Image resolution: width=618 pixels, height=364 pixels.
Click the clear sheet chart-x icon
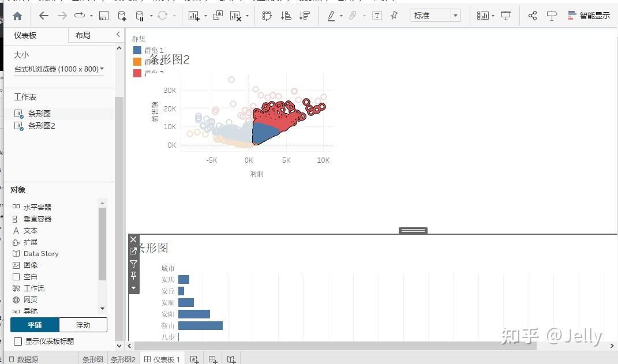tap(235, 16)
